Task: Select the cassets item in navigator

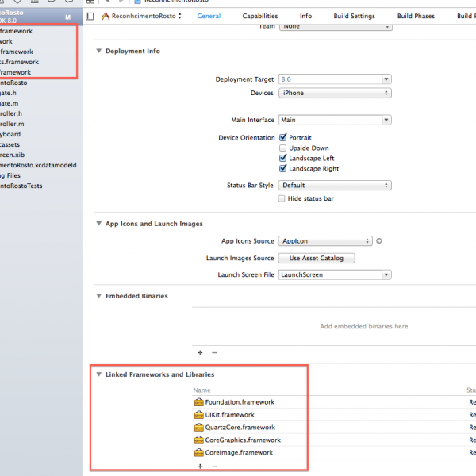Action: point(10,144)
